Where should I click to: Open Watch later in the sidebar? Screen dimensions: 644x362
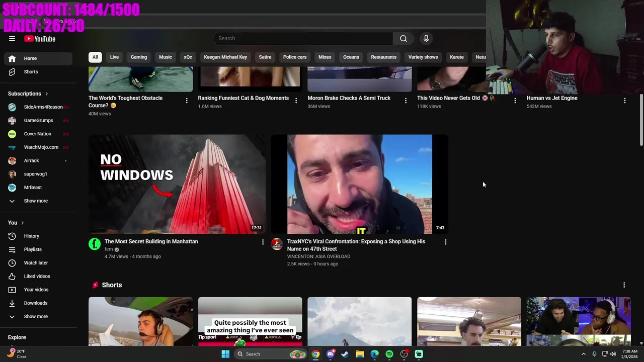tap(38, 263)
